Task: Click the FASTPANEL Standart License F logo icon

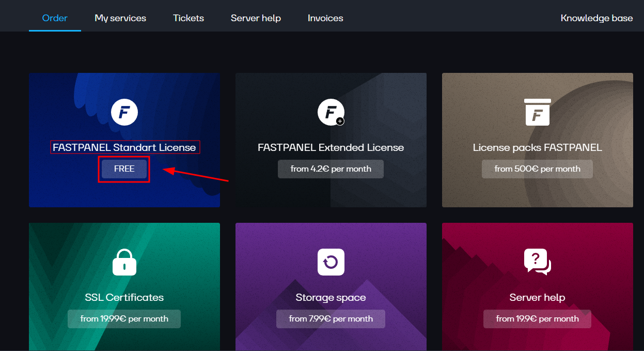Action: (x=124, y=112)
